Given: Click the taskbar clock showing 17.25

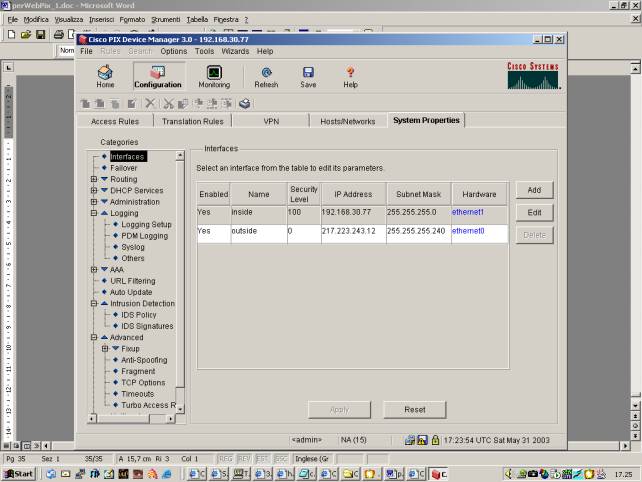Looking at the screenshot, I should pos(623,475).
